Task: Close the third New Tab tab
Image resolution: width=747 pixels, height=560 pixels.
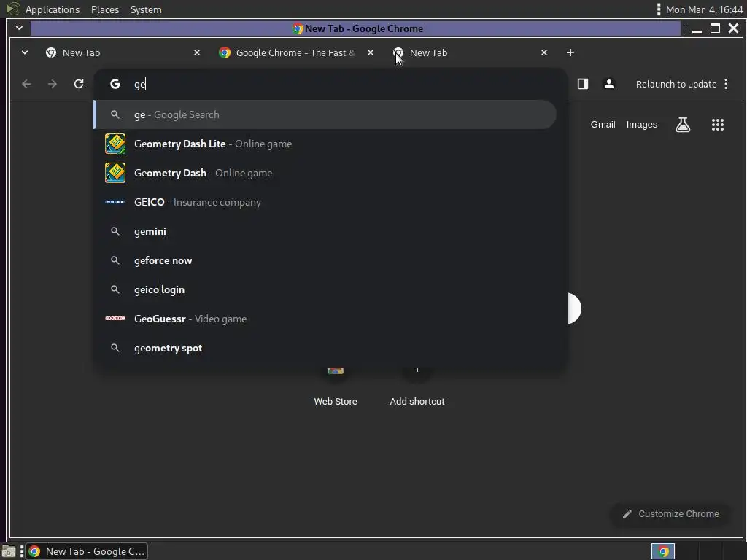Action: [544, 52]
